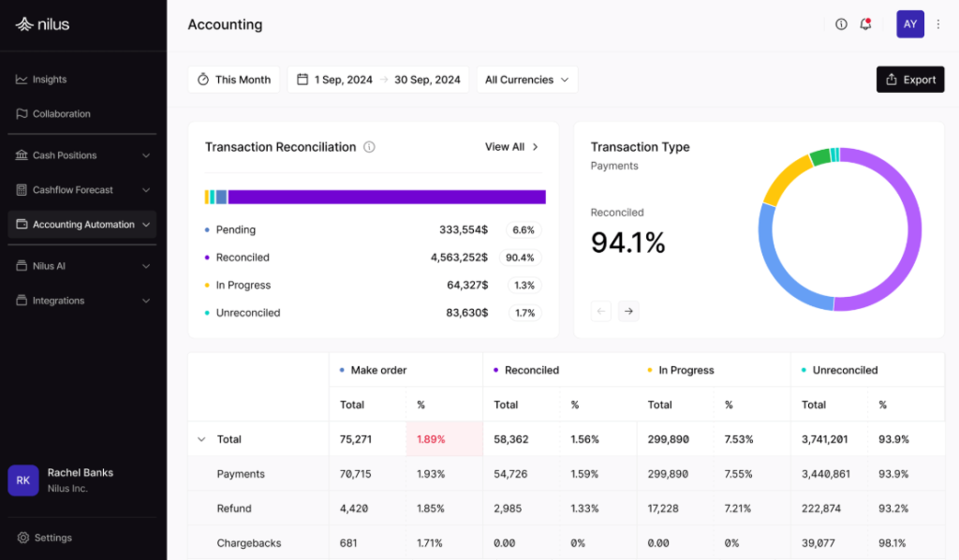
Task: Click View All in Transaction Reconciliation
Action: [x=511, y=147]
